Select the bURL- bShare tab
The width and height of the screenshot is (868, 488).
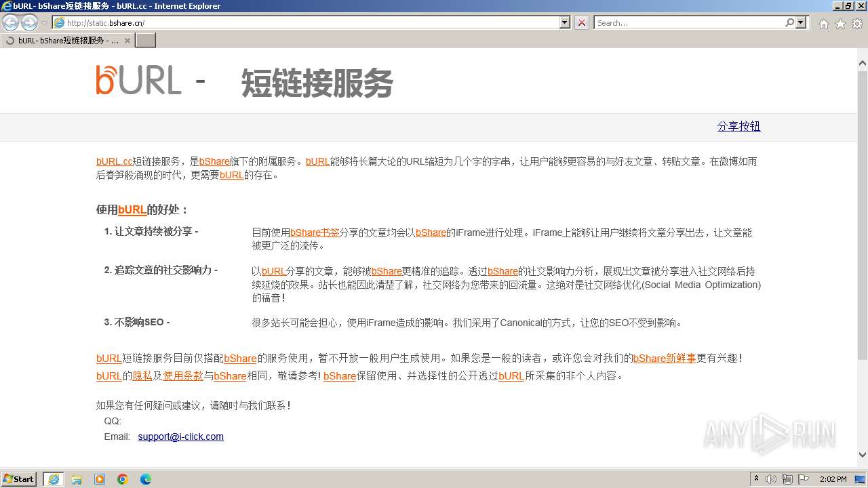coord(68,41)
